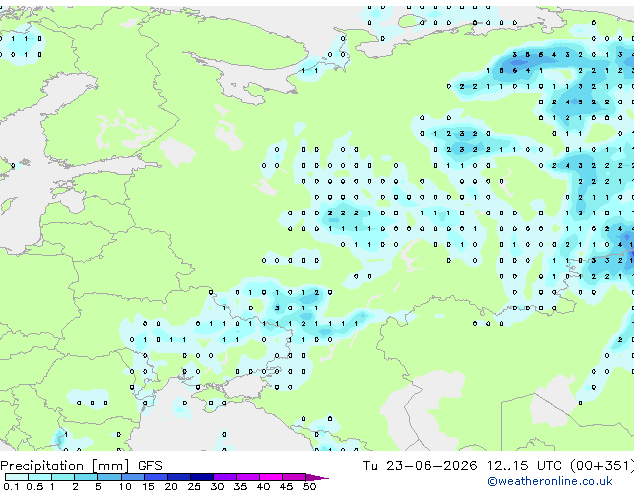634x490 pixels.
Task: Click the 0.1–0.5 mm legend color swatch
Action: pos(17,477)
